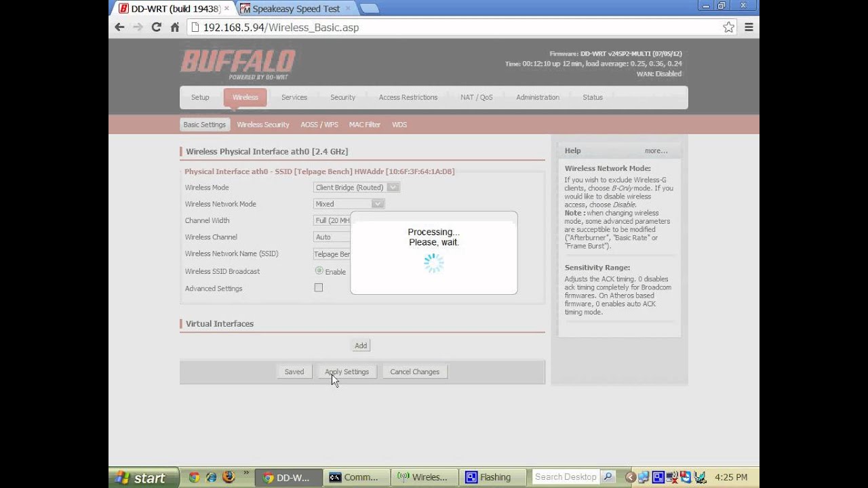Screen dimensions: 868x488
Task: Click the 'WAN: Disabled' status text
Action: (x=658, y=74)
